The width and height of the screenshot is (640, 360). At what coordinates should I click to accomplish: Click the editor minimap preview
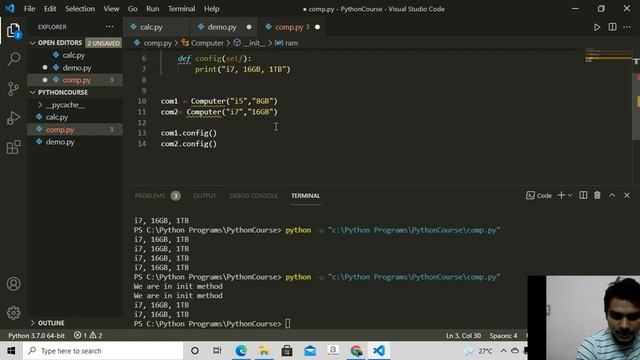(x=607, y=55)
